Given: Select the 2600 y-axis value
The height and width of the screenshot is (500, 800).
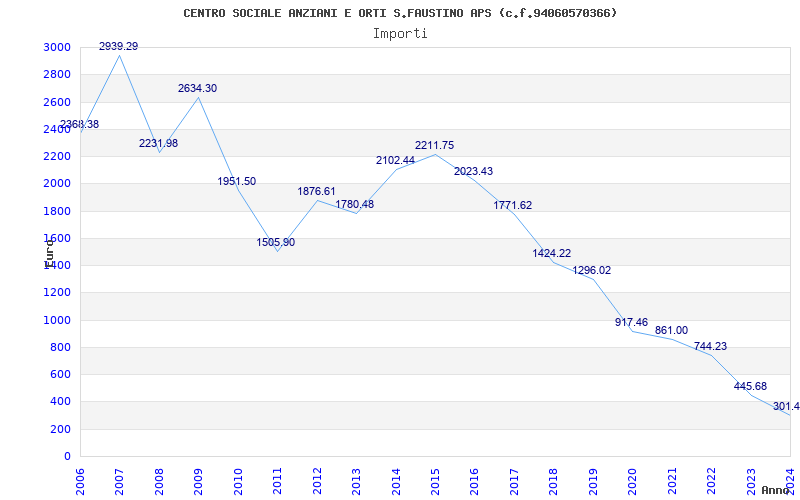Looking at the screenshot, I should 57,102.
